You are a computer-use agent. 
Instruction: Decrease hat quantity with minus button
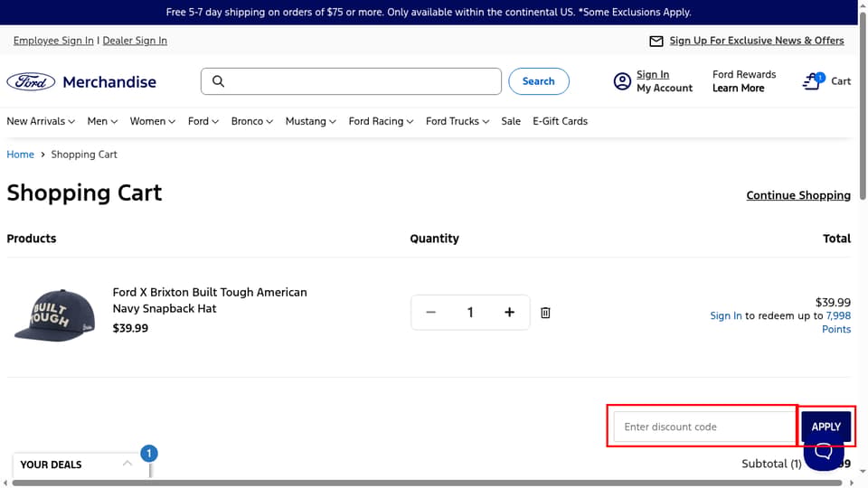430,313
